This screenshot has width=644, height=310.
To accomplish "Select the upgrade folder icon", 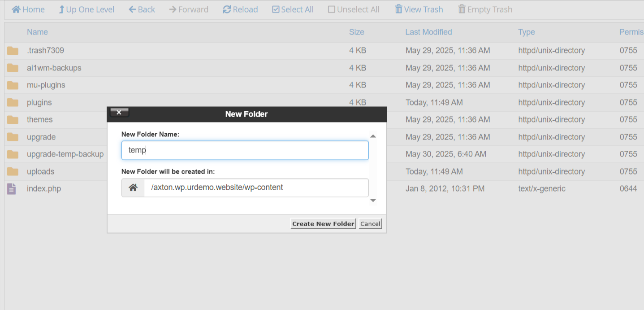I will [x=13, y=137].
